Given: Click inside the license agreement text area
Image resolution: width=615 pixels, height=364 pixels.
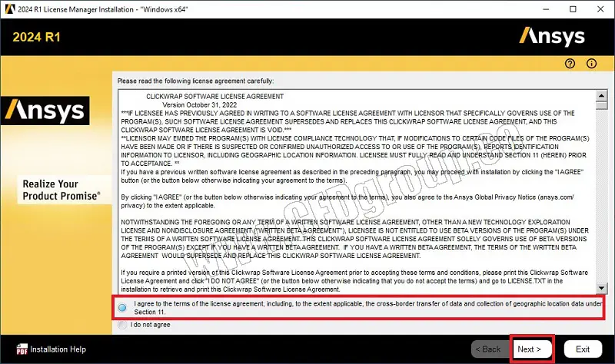Looking at the screenshot, I should pyautogui.click(x=357, y=192).
